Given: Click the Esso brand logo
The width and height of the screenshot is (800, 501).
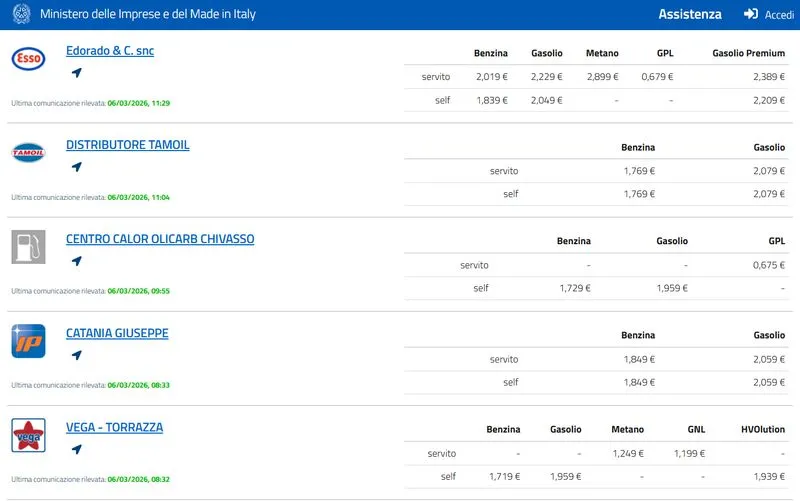Looking at the screenshot, I should pos(28,60).
